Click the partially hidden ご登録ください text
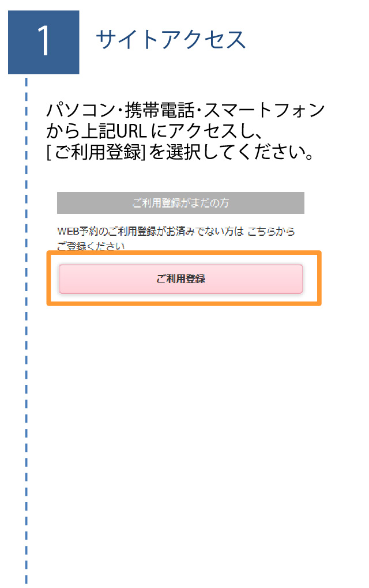 tap(91, 246)
